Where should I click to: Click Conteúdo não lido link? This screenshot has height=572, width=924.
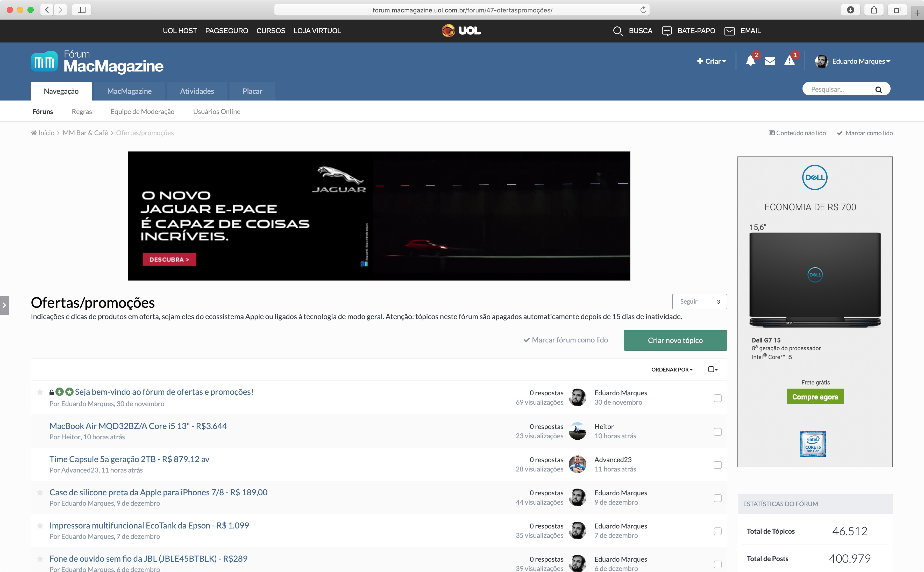797,133
